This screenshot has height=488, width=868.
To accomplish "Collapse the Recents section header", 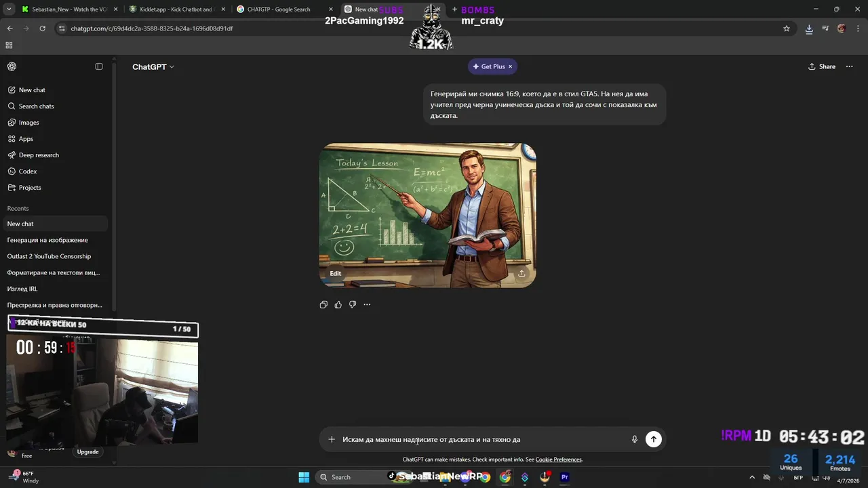I will pos(18,209).
